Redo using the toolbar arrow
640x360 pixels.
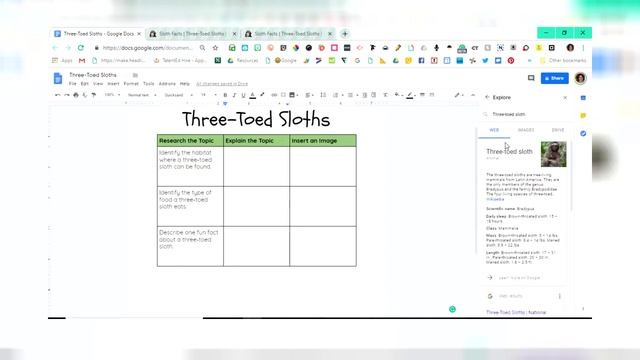pyautogui.click(x=67, y=95)
